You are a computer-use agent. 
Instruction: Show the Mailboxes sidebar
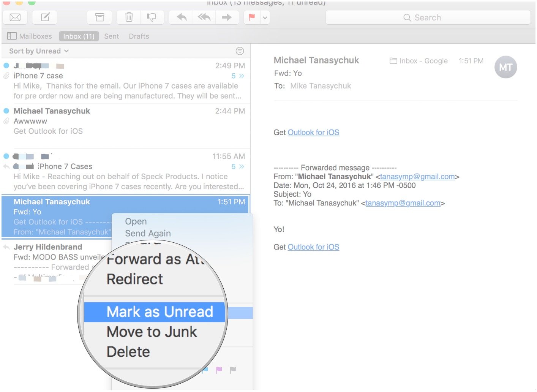tap(30, 36)
